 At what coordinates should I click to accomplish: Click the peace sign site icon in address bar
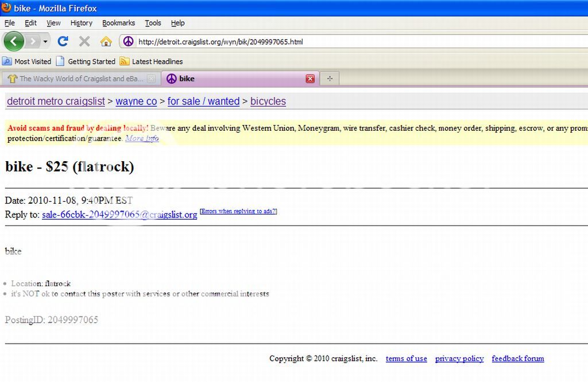[x=129, y=41]
